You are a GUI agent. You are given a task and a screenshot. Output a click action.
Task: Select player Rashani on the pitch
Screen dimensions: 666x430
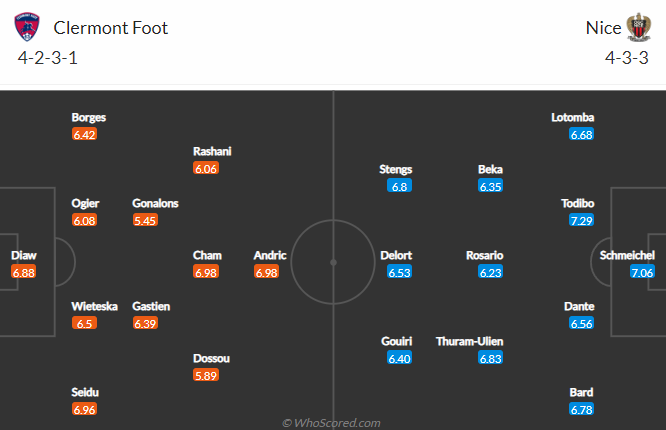point(212,151)
